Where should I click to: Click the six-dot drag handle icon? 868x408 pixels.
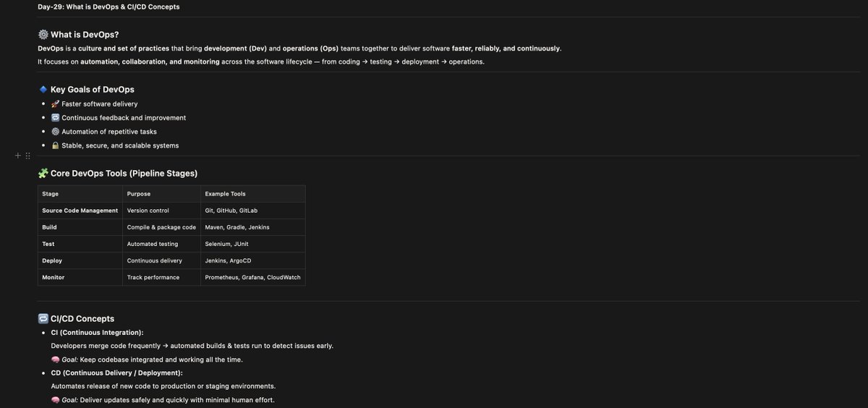tap(27, 156)
